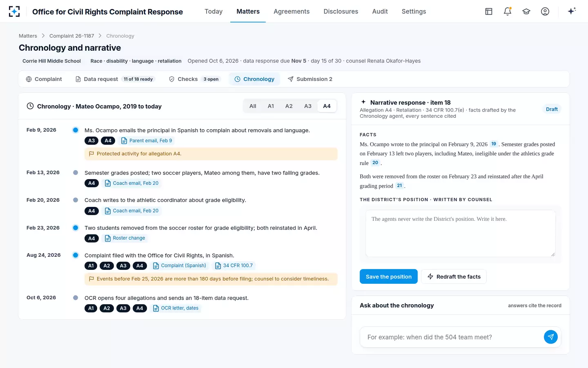588x368 pixels.
Task: Open the 34 CFR 100.7 reference
Action: coord(234,266)
